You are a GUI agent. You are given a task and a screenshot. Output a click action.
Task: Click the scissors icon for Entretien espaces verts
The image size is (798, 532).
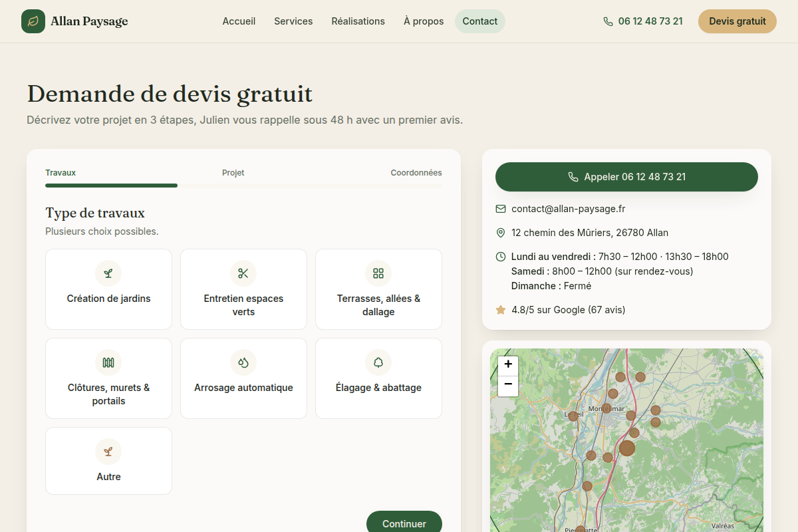pos(243,273)
